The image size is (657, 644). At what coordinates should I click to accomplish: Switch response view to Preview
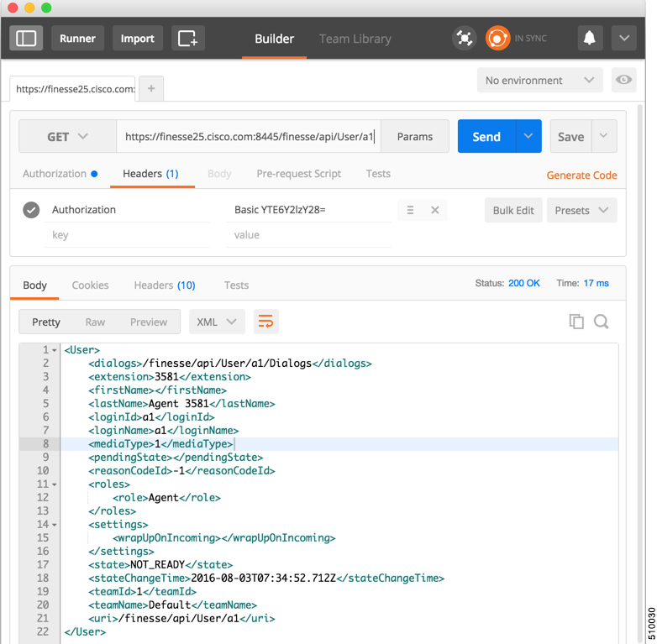pos(149,322)
